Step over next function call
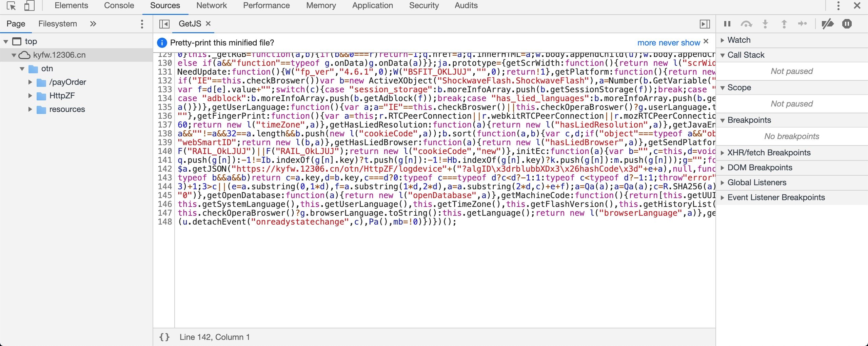This screenshot has width=868, height=346. coord(747,24)
